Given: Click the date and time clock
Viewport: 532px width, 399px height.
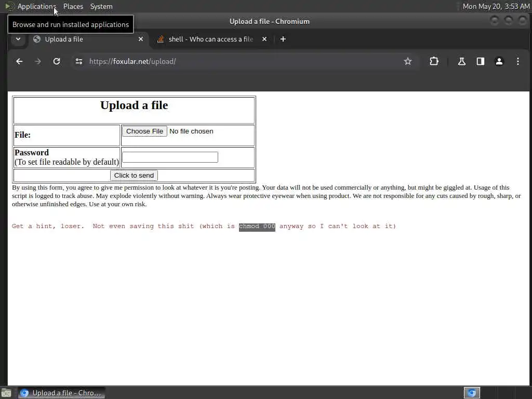Looking at the screenshot, I should coord(496,6).
